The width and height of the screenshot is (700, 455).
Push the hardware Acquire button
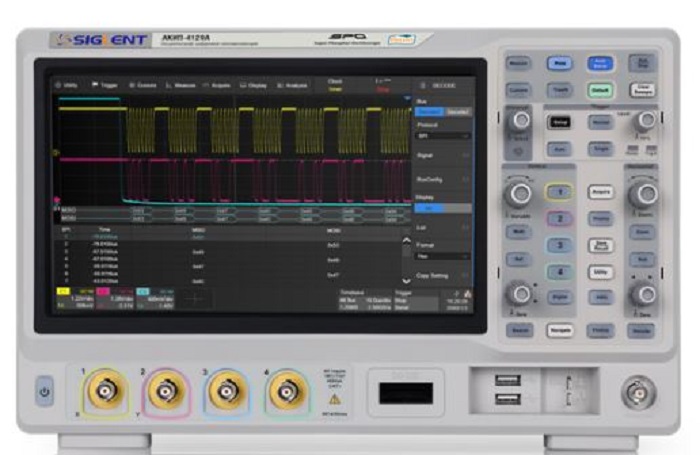[601, 192]
